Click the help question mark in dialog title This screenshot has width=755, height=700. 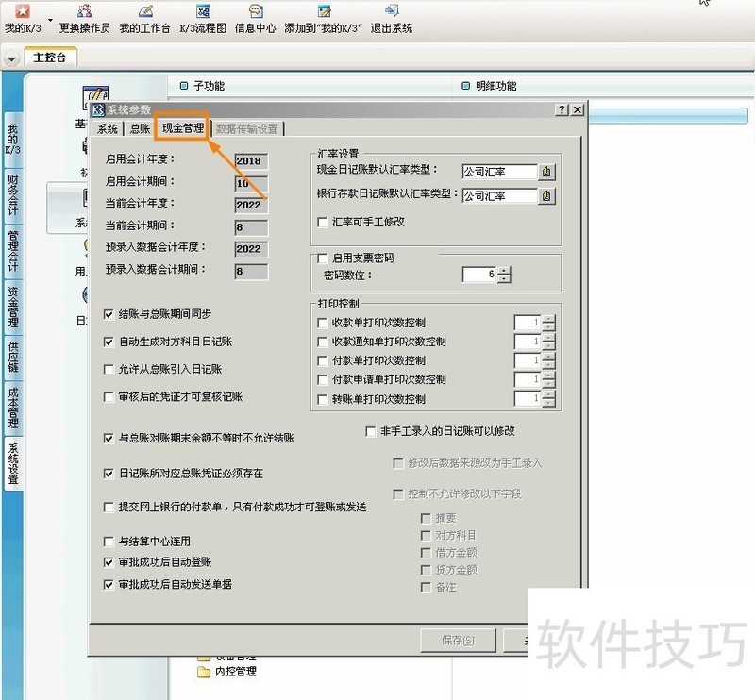562,109
